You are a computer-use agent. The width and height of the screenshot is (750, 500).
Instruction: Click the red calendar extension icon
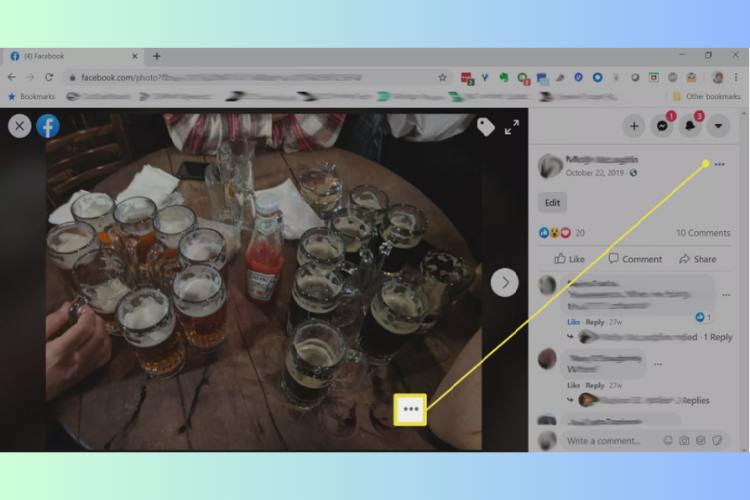[653, 77]
